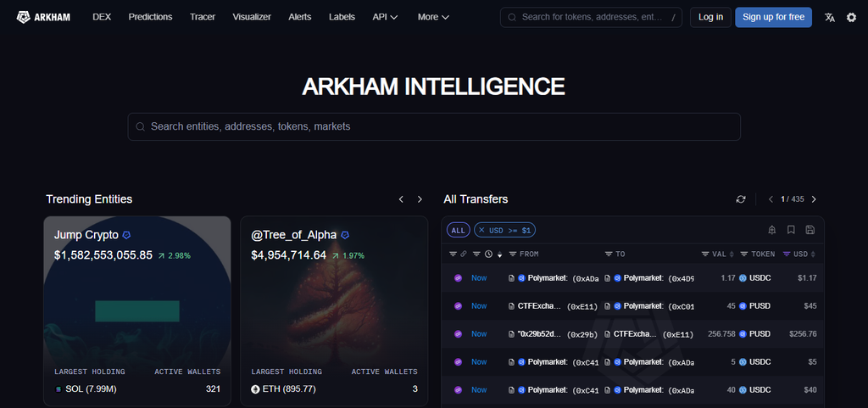Screen dimensions: 868x408
Task: Click the Now timestamp in the $5 row
Action: 479,362
